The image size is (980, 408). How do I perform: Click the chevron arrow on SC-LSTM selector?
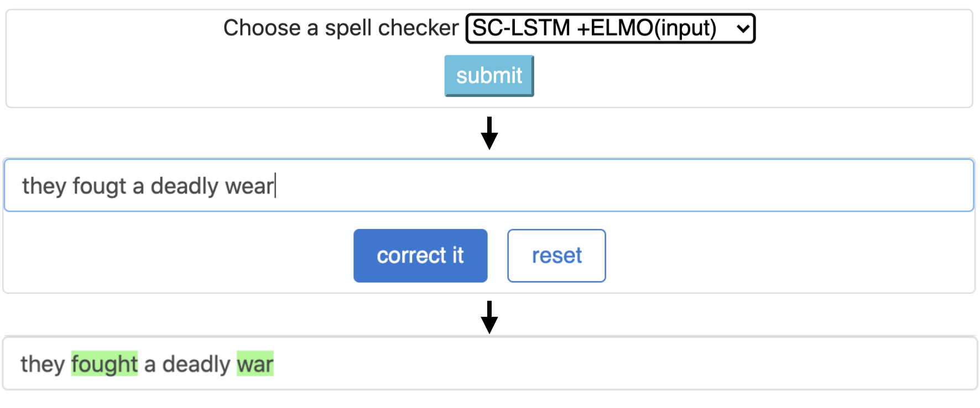(743, 28)
